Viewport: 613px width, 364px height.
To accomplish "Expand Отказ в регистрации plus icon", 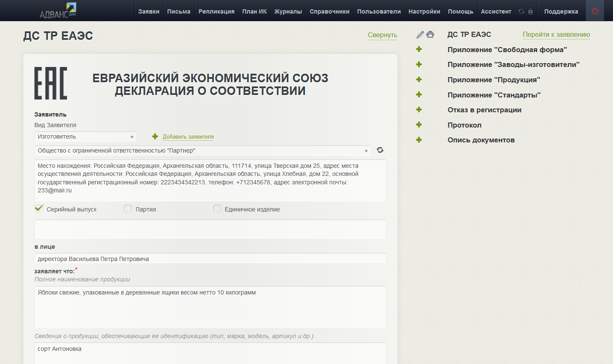I will (419, 109).
